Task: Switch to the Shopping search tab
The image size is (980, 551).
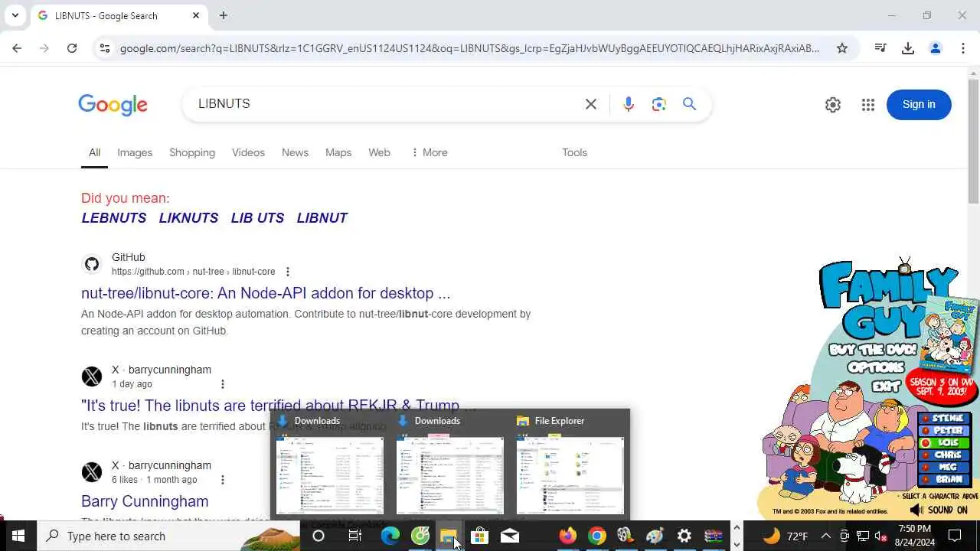Action: (192, 152)
